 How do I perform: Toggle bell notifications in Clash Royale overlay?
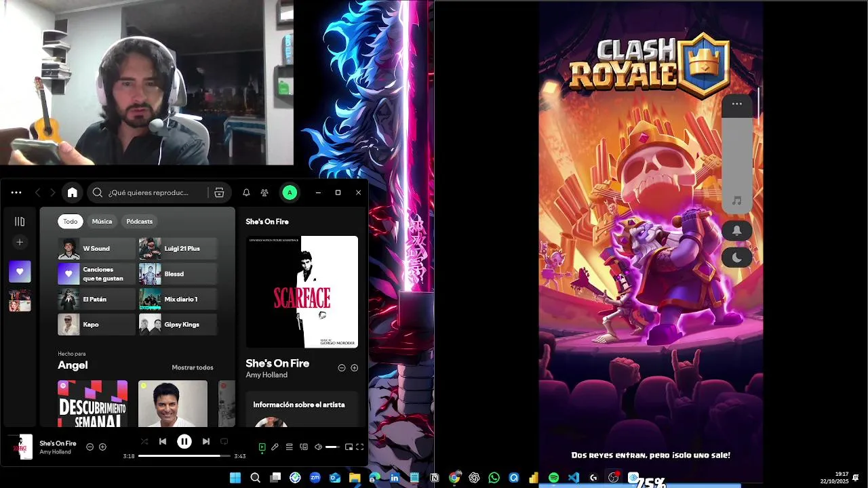737,230
